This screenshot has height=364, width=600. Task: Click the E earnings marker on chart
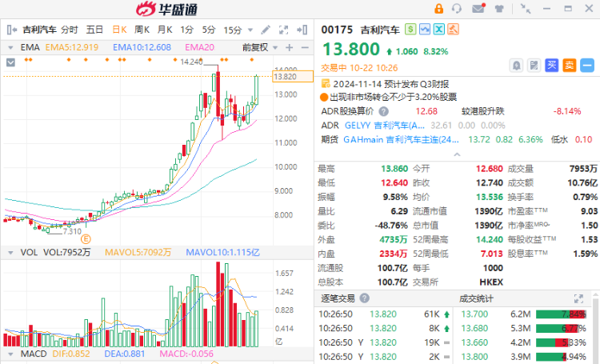(86, 240)
